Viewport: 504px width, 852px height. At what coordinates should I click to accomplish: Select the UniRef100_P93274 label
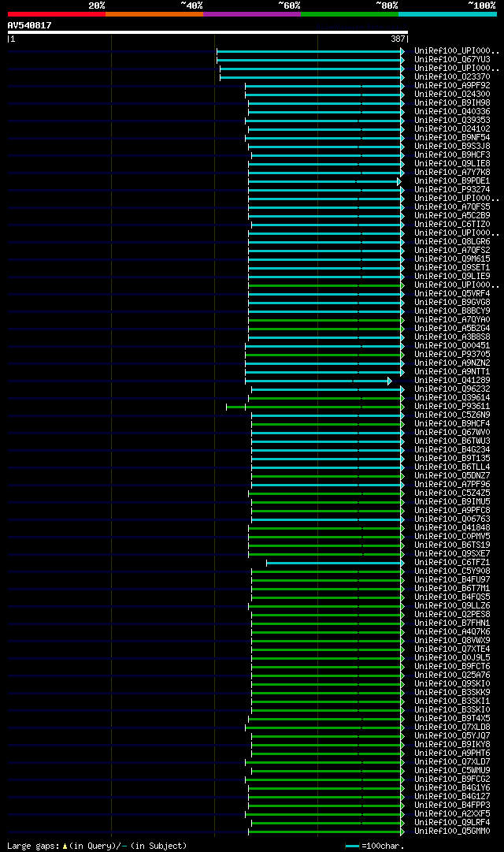452,190
